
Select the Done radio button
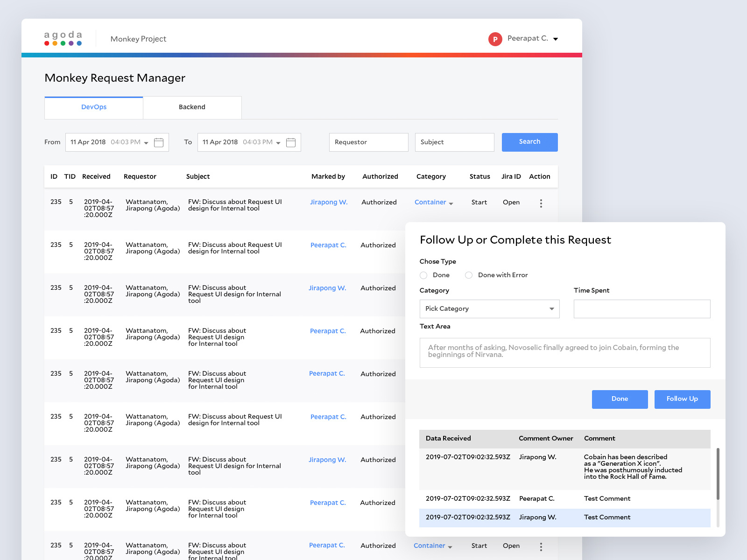[x=423, y=275]
